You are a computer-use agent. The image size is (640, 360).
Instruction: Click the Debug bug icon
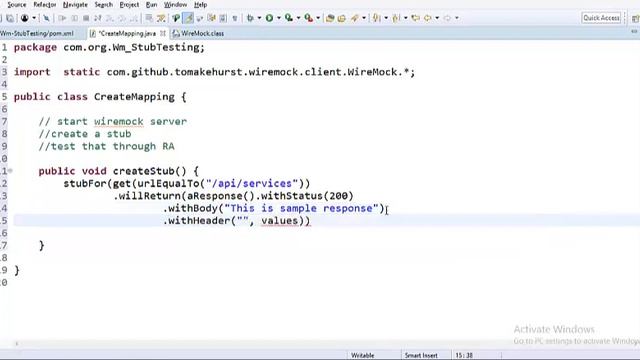click(x=250, y=18)
